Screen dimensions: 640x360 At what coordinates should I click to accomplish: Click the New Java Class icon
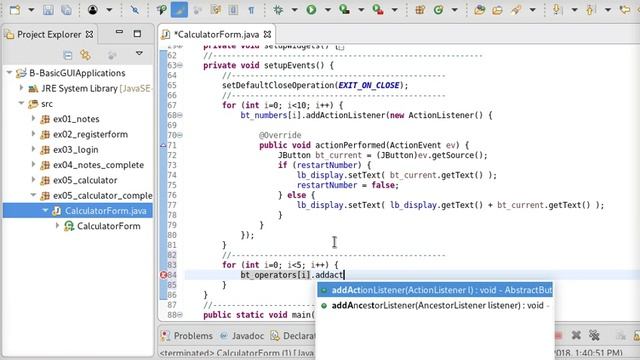[438, 10]
